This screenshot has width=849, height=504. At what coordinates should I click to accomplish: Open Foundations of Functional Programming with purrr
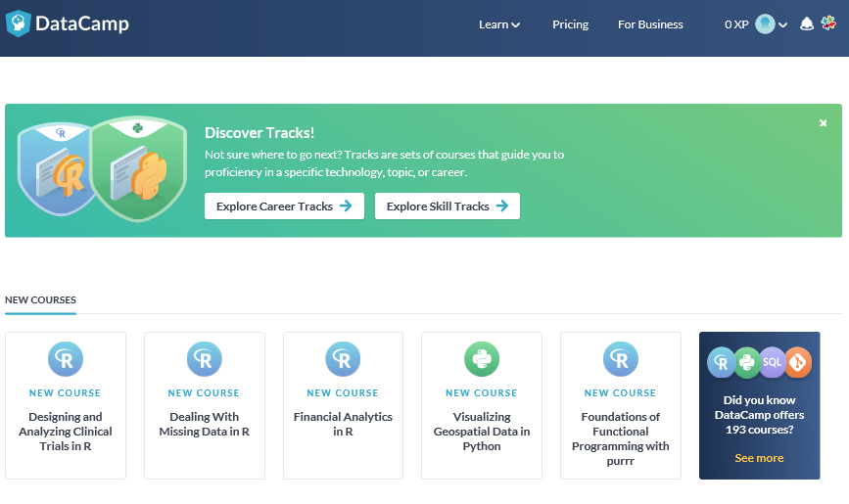[621, 438]
